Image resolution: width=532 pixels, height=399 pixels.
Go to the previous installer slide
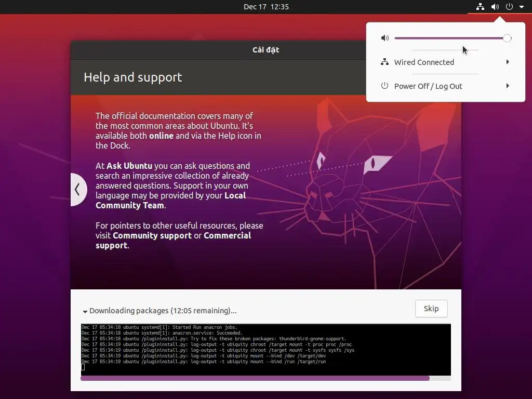(x=78, y=189)
